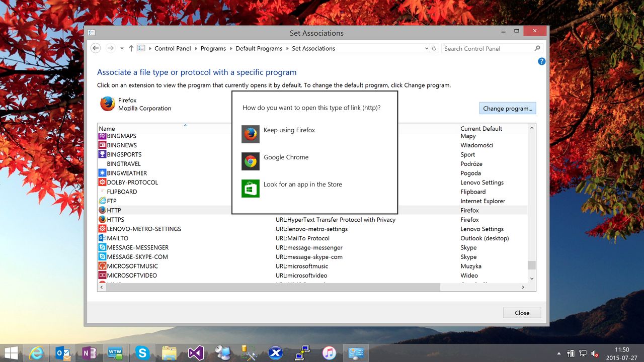Show hidden tray icons arrow
The height and width of the screenshot is (362, 644).
[x=559, y=353]
